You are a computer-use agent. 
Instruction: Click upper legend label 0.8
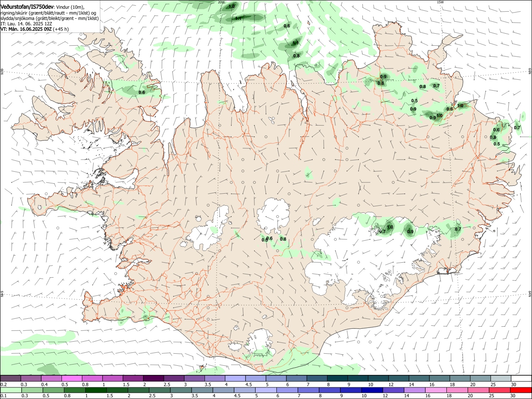[85, 384]
